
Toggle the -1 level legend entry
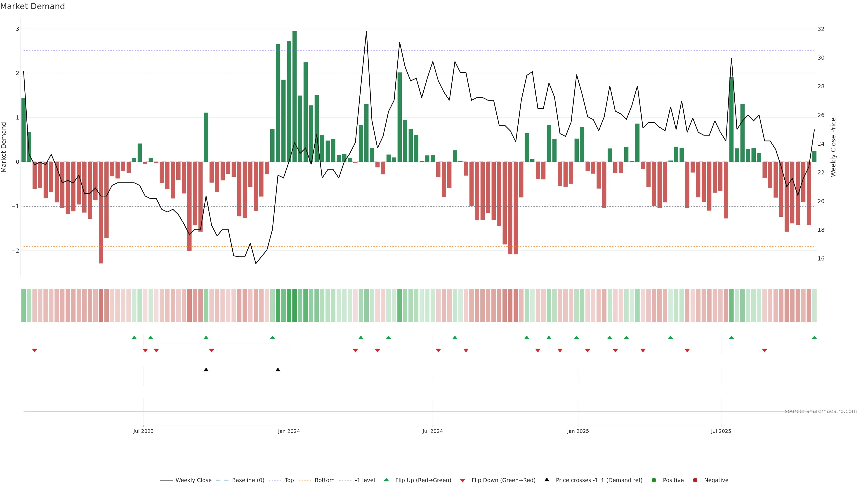pyautogui.click(x=365, y=480)
